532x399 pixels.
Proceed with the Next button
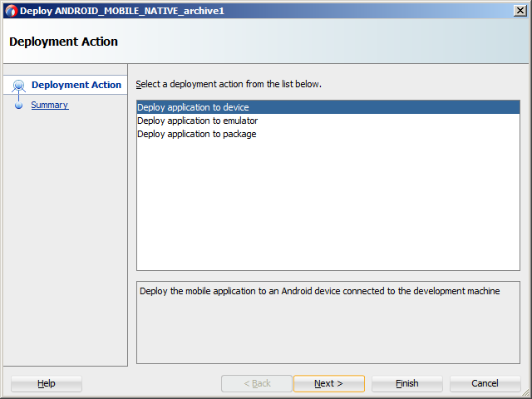tap(329, 384)
